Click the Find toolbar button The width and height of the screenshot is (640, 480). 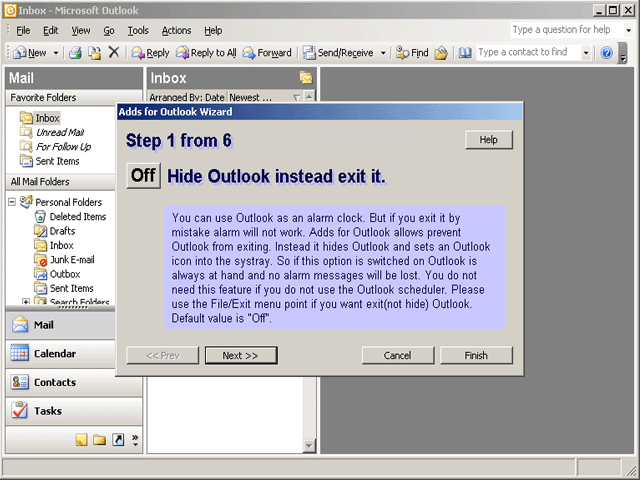coord(412,53)
